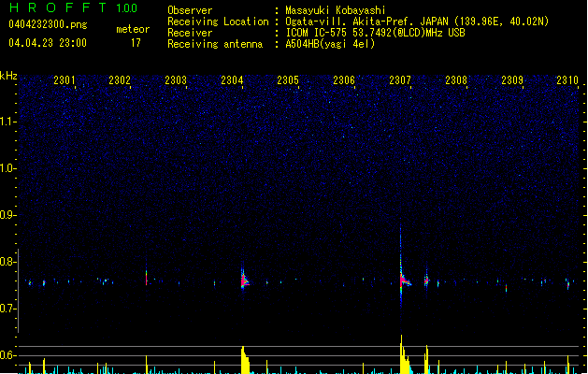This screenshot has height=374, width=588.
Task: Click the date stamp 04.04.23 23:00
Action: pos(48,43)
